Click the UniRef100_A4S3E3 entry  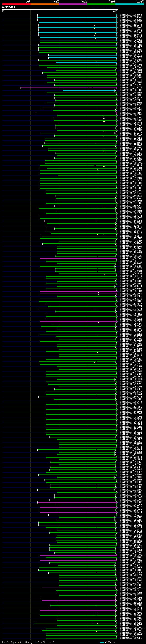(x=131, y=153)
